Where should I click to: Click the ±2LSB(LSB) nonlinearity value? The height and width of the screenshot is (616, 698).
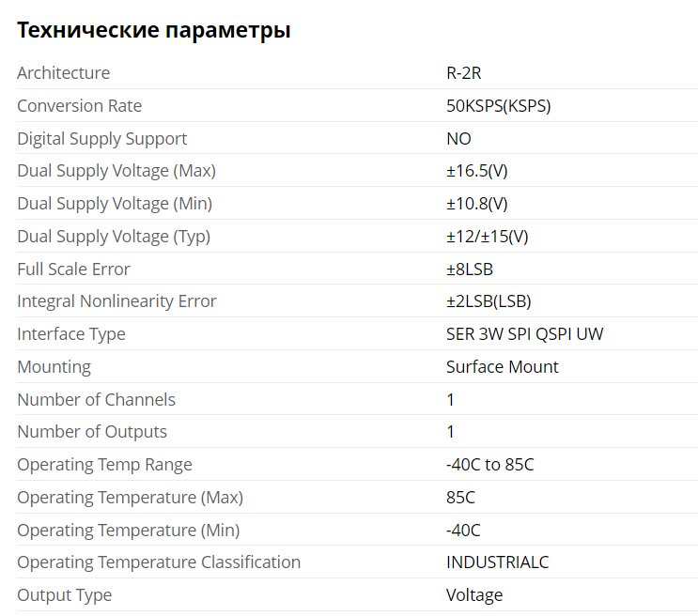tap(489, 301)
